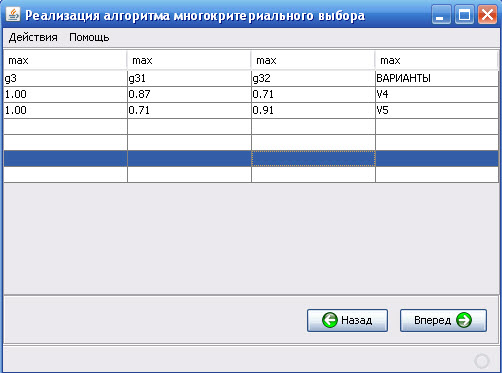Image resolution: width=502 pixels, height=373 pixels.
Task: Select the V5 cell
Action: 437,111
